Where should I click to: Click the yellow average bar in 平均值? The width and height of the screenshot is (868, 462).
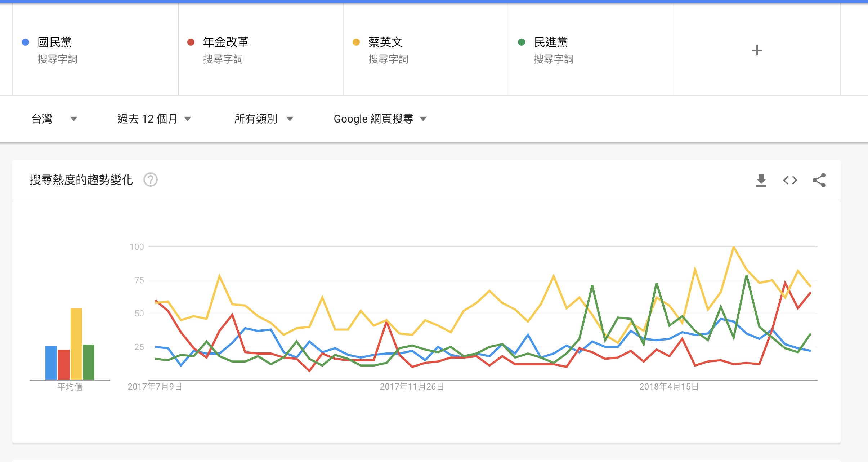[x=76, y=344]
